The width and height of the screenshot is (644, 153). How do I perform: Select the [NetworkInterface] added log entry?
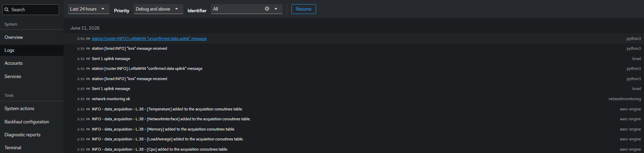(354, 119)
